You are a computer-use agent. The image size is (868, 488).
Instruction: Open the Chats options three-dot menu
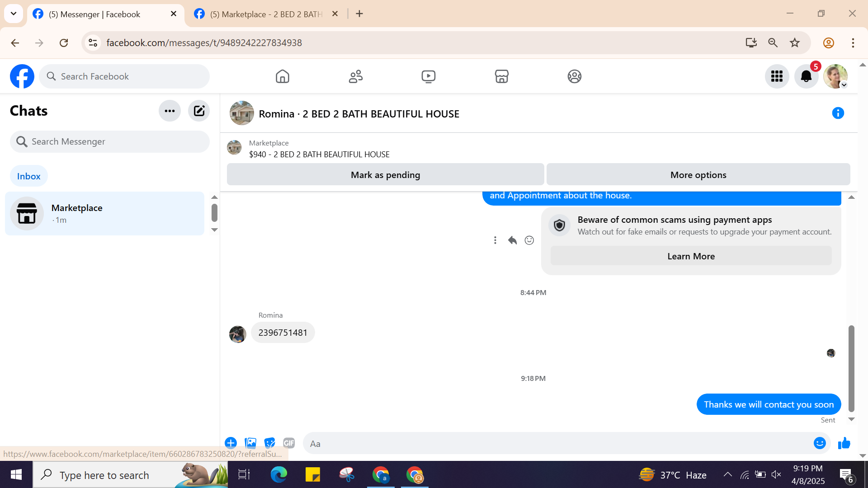click(170, 111)
